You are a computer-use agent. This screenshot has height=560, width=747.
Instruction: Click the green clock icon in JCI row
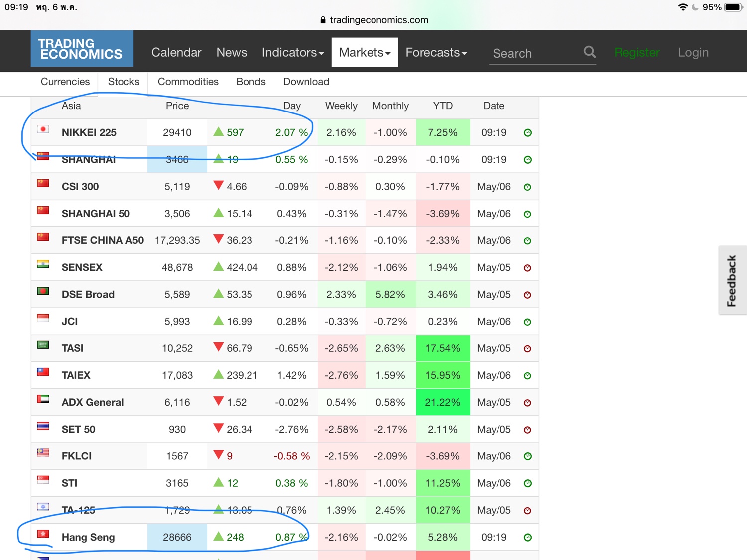(x=528, y=322)
